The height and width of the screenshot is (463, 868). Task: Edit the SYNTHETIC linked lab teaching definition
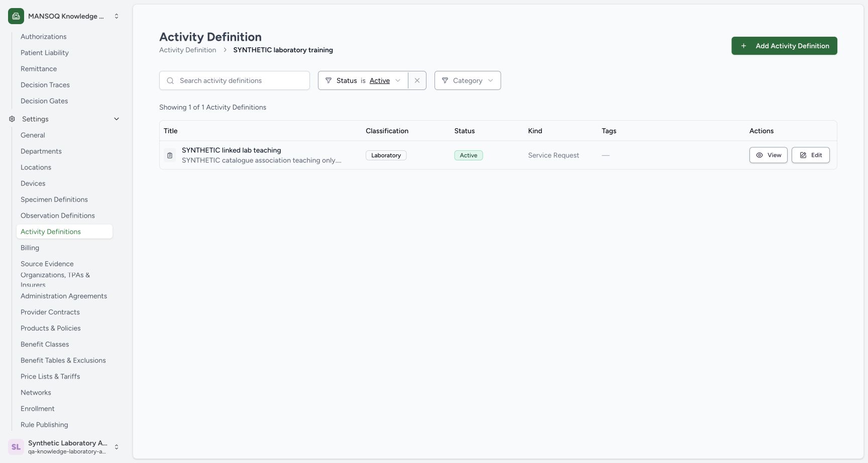click(811, 155)
